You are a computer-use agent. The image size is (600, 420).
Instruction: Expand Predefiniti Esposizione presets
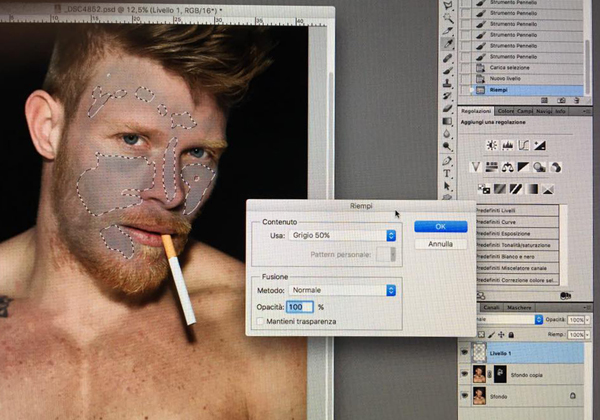coord(517,233)
